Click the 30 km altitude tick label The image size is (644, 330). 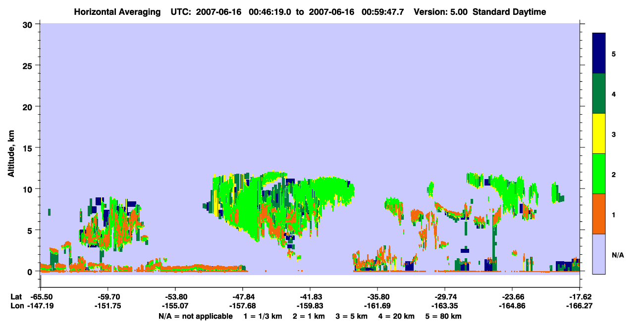point(29,24)
